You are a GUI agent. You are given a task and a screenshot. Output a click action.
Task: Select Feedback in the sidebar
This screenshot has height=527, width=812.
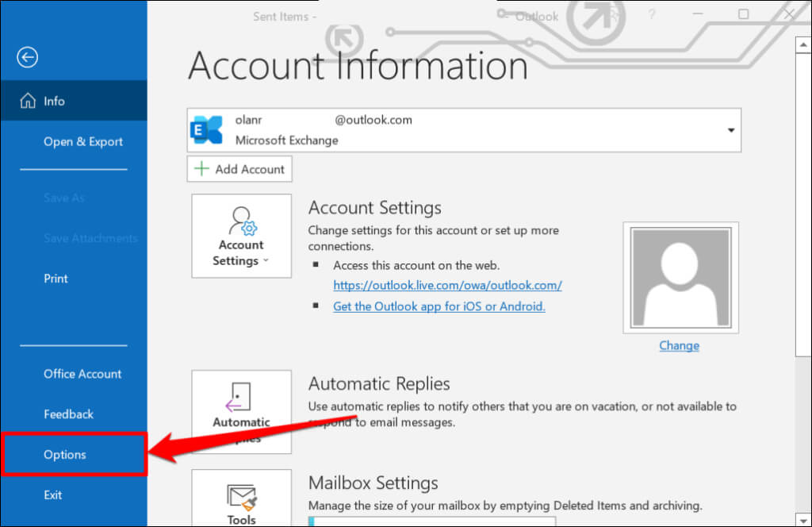click(x=68, y=414)
